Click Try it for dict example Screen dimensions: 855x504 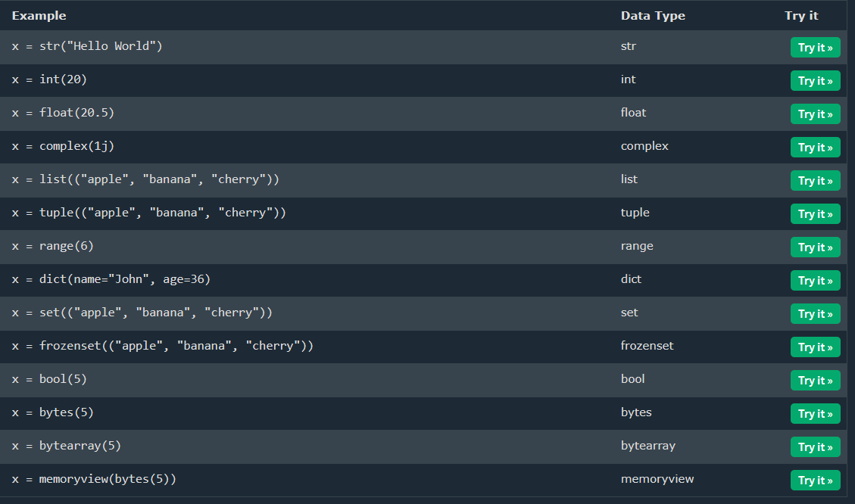[815, 281]
